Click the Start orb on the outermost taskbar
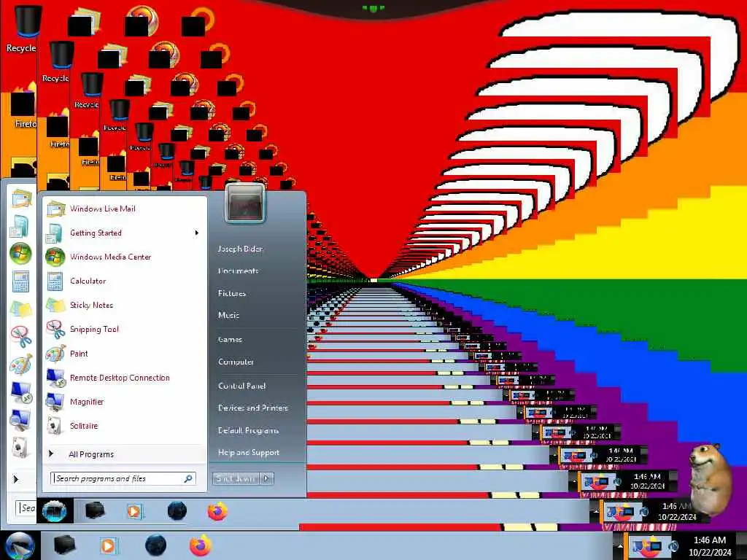747x560 pixels. click(20, 546)
